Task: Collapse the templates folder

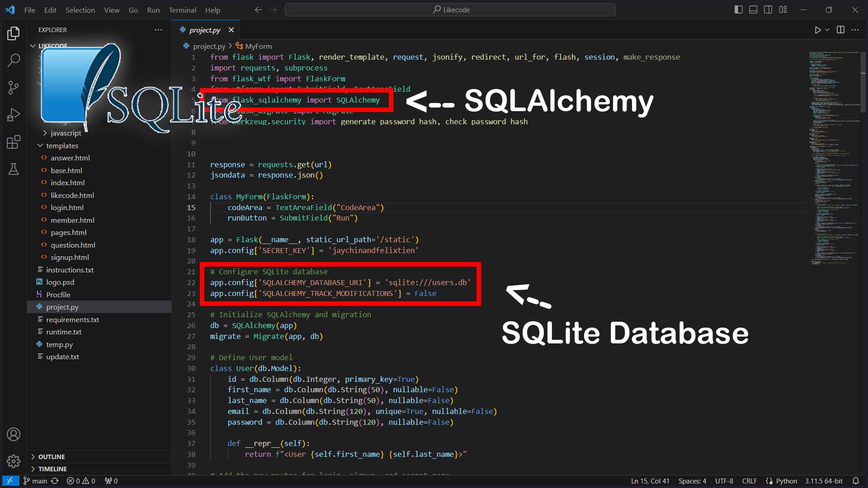Action: 62,145
